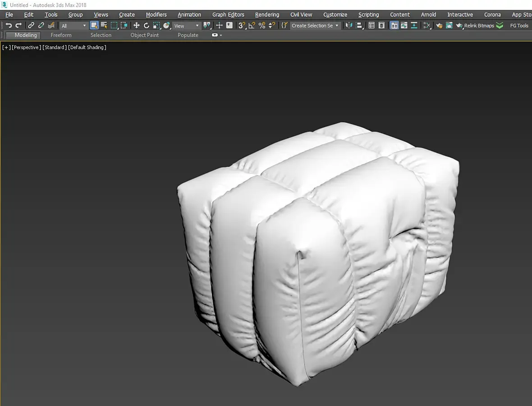
Task: Toggle the 3D Snaps button
Action: click(x=242, y=26)
